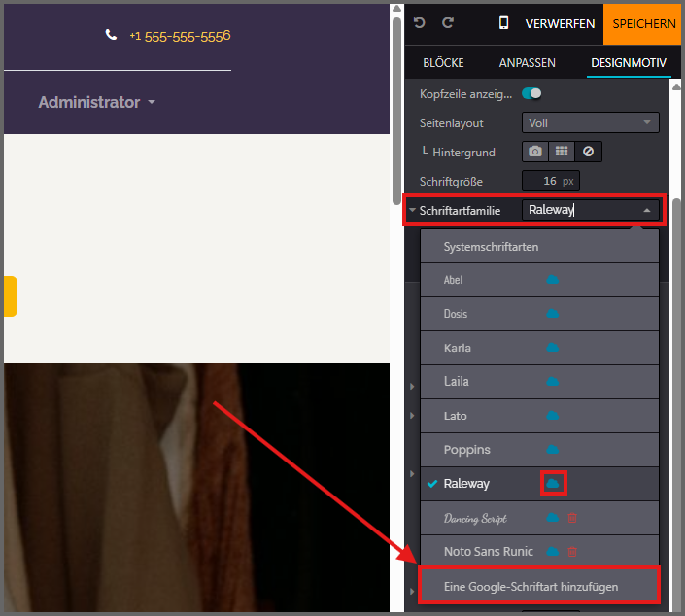Image resolution: width=685 pixels, height=616 pixels.
Task: Click the redo arrow icon
Action: pos(448,23)
